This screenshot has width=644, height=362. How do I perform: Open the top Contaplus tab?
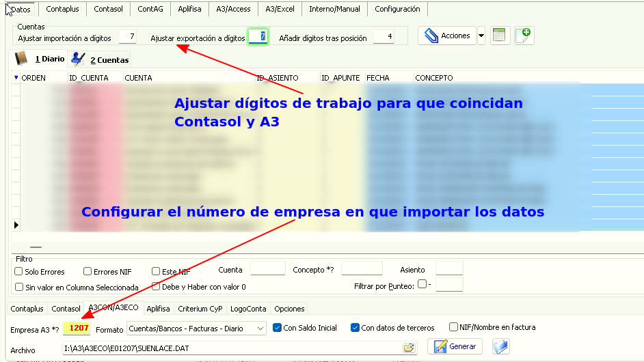[62, 9]
